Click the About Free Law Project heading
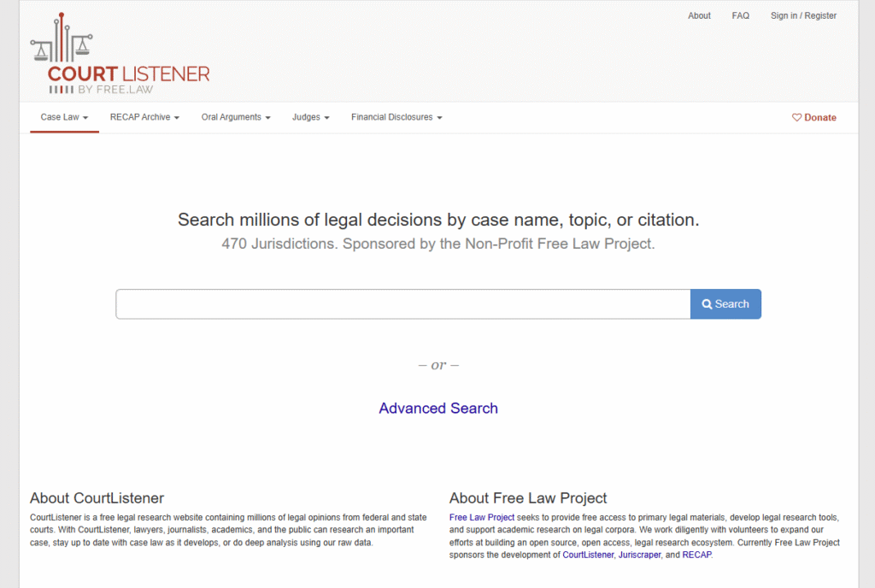The height and width of the screenshot is (588, 875). point(528,498)
